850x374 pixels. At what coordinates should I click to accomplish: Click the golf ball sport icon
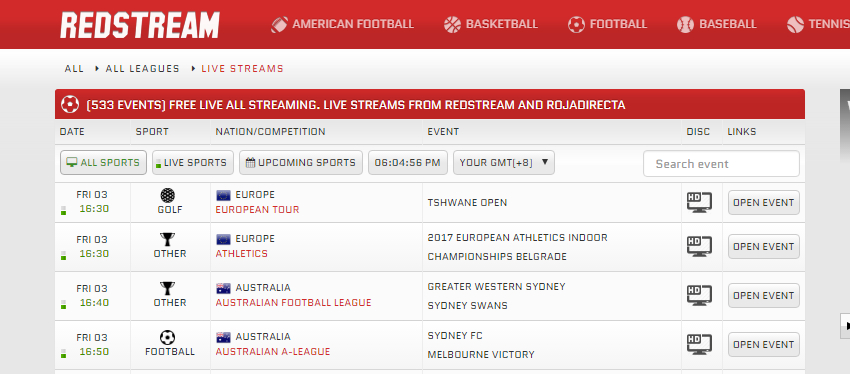(x=168, y=195)
